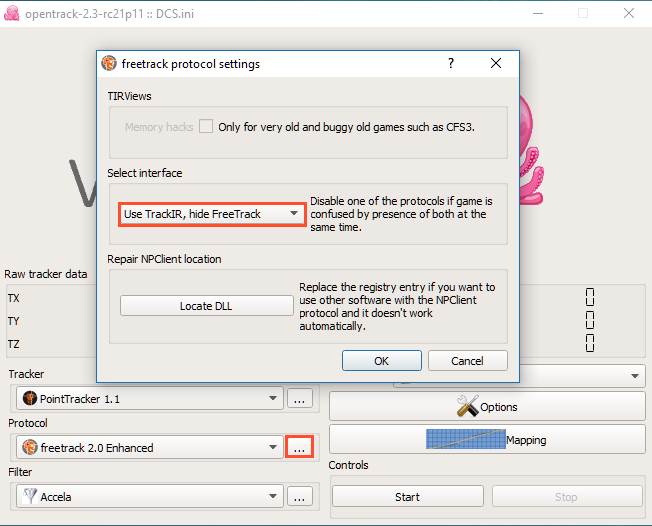The width and height of the screenshot is (652, 526).
Task: Open protocol settings ellipsis button
Action: tap(300, 447)
